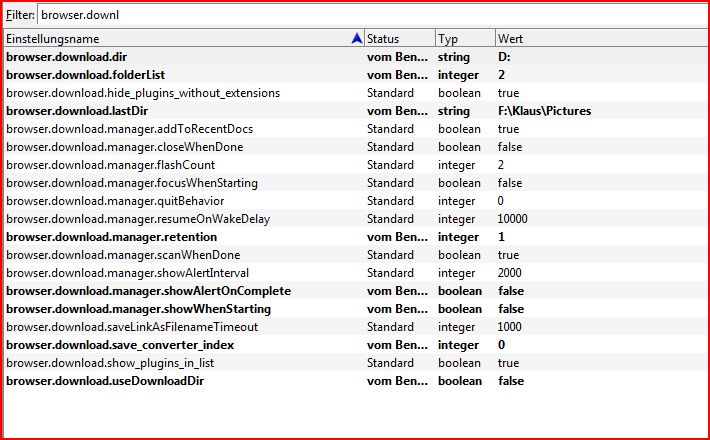The width and height of the screenshot is (710, 440).
Task: Click browser.download.manager.showAlertOnComplete entry
Action: click(149, 291)
